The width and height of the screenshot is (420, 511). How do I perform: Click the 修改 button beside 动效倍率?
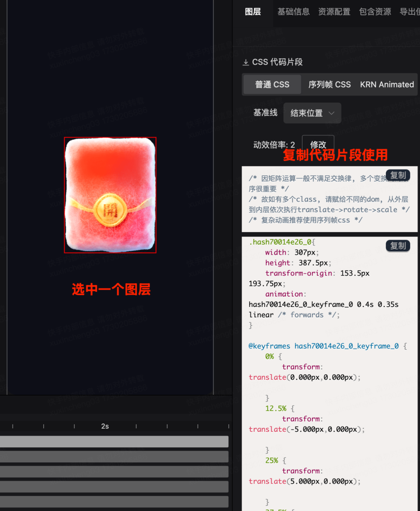click(318, 145)
